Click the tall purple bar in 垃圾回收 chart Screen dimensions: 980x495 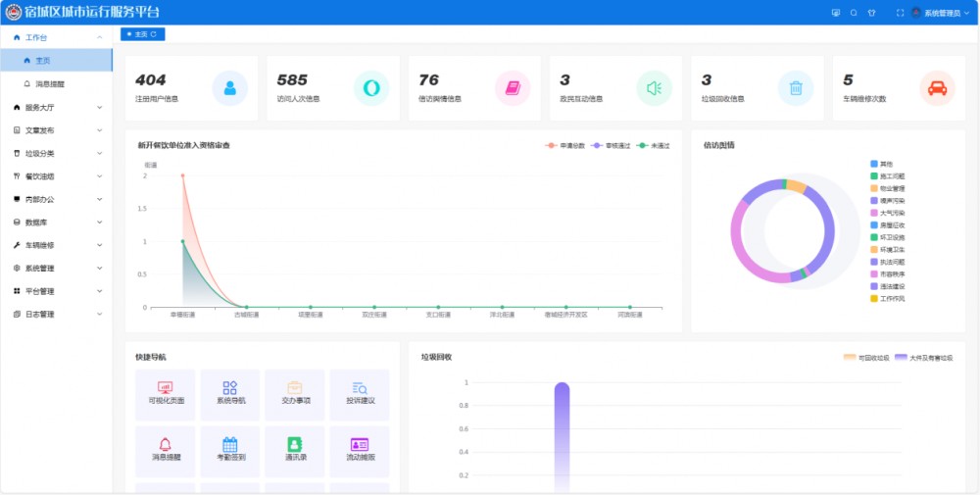click(x=562, y=437)
